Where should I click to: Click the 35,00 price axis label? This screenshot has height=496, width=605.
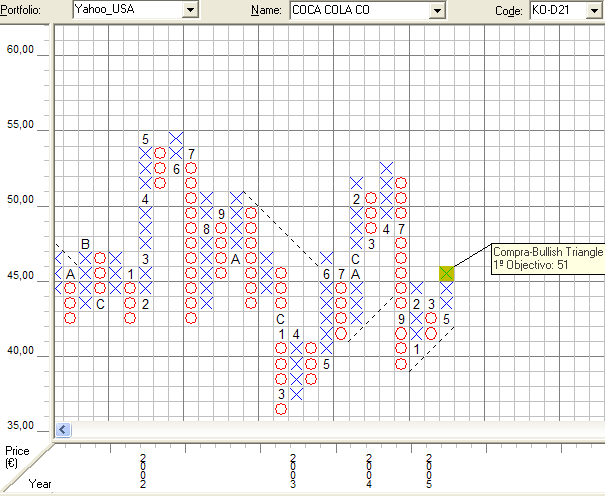pyautogui.click(x=21, y=425)
